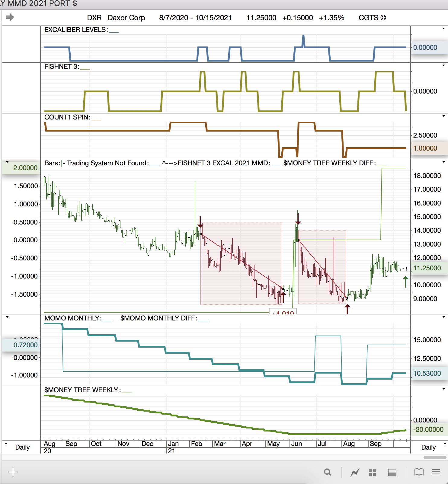This screenshot has width=448, height=484.
Task: Open right dropdown arrow of MOMO Monthly pane
Action: (444, 317)
